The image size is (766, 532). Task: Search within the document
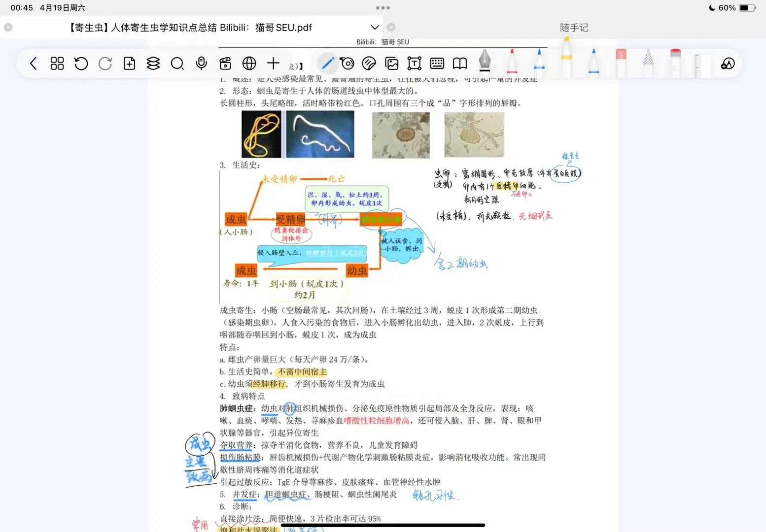pos(177,64)
